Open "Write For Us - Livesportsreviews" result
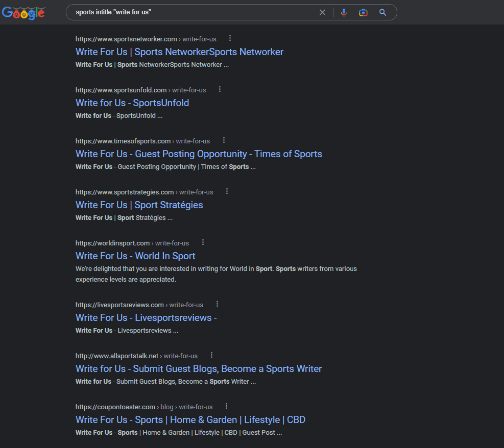Viewport: 504px width, 448px height. (146, 317)
